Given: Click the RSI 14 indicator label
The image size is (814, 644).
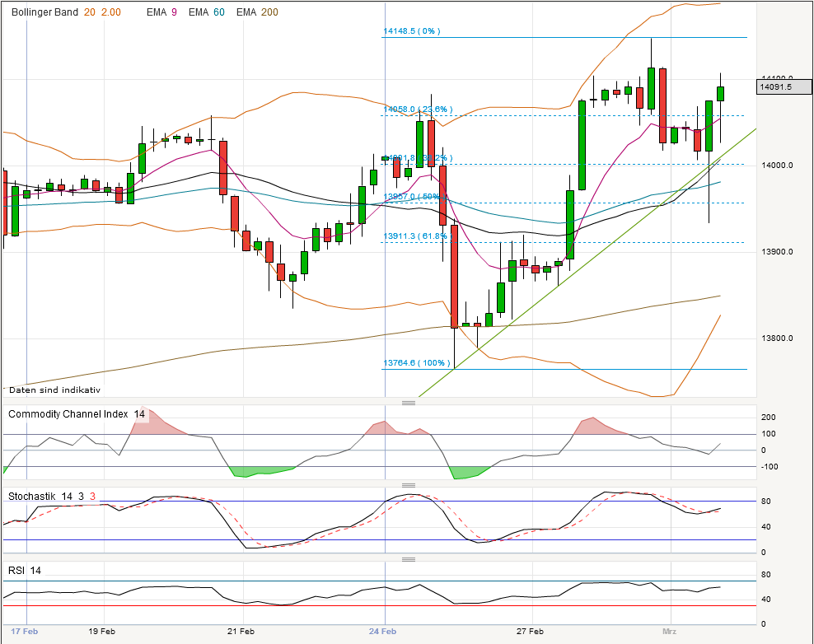Looking at the screenshot, I should (25, 571).
